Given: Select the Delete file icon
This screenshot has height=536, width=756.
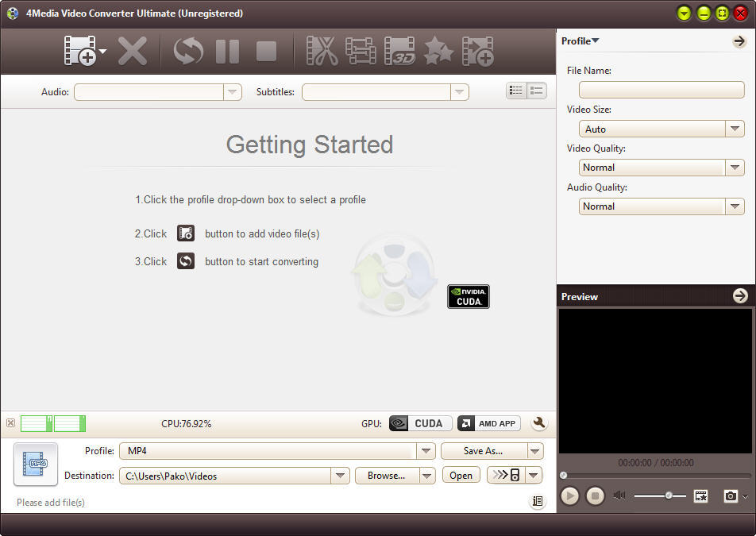Looking at the screenshot, I should (x=133, y=51).
